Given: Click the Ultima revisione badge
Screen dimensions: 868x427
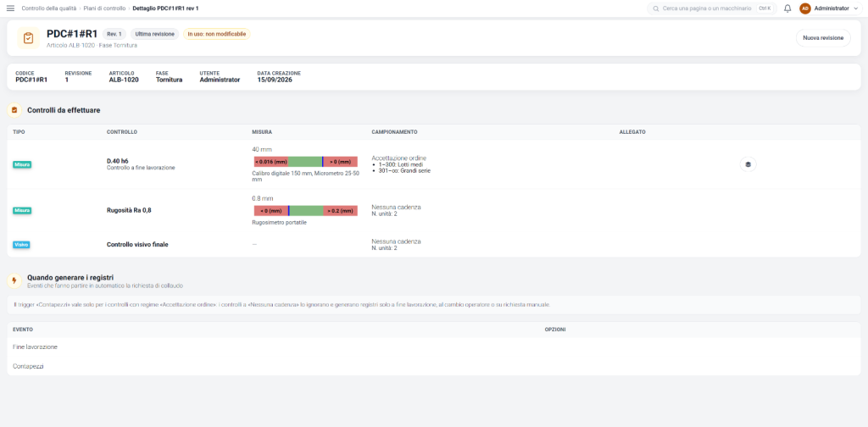Looking at the screenshot, I should [155, 34].
